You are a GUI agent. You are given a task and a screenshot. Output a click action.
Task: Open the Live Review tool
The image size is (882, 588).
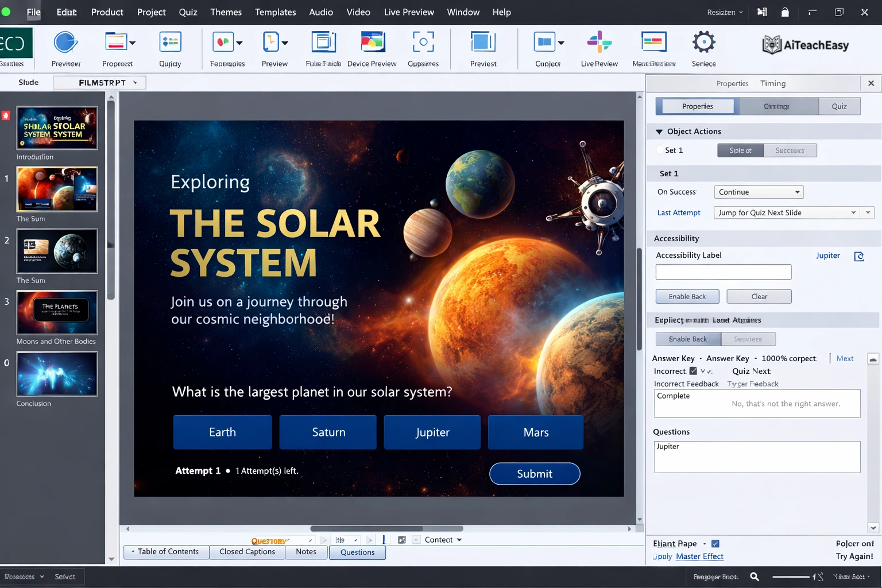point(599,43)
